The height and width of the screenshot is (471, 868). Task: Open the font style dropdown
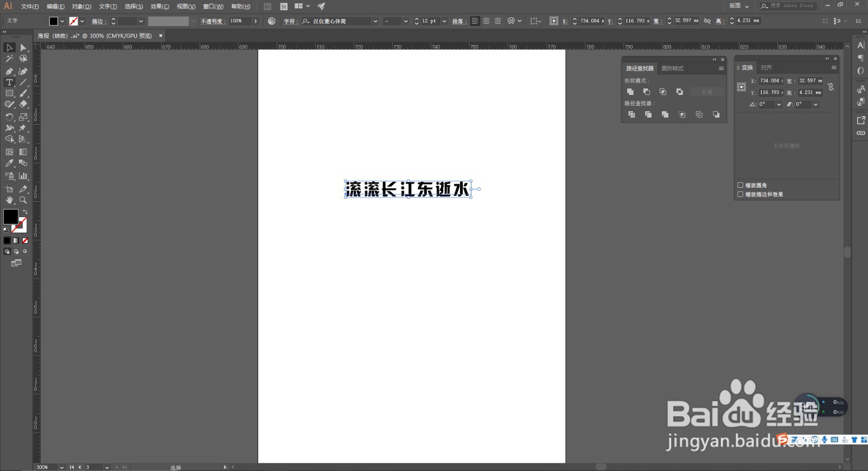405,21
